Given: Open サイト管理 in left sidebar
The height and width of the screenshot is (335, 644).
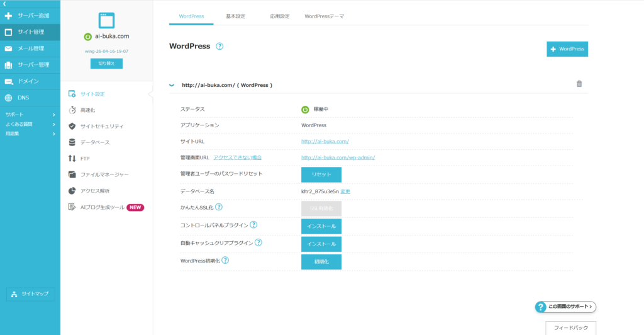Looking at the screenshot, I should [x=30, y=32].
